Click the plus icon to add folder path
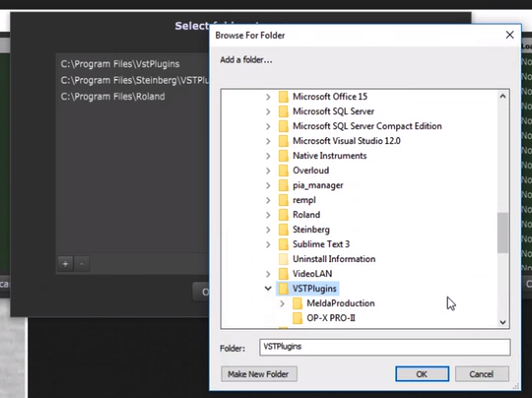Screen dimensions: 532x398 (x=65, y=264)
